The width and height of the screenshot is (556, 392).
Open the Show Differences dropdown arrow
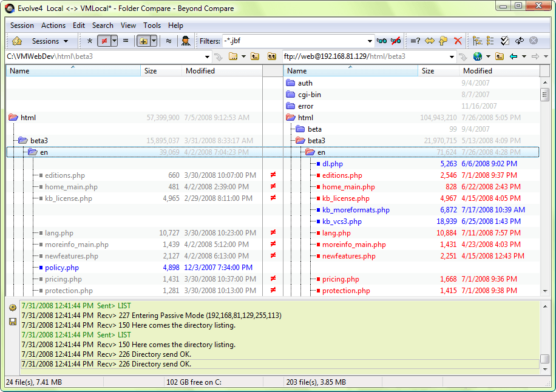click(x=114, y=41)
